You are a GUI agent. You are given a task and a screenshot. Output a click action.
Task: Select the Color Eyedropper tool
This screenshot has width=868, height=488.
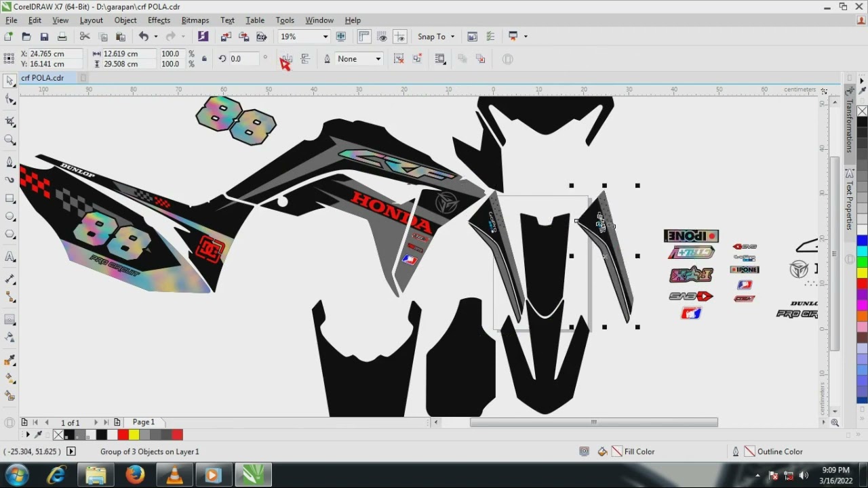point(10,359)
